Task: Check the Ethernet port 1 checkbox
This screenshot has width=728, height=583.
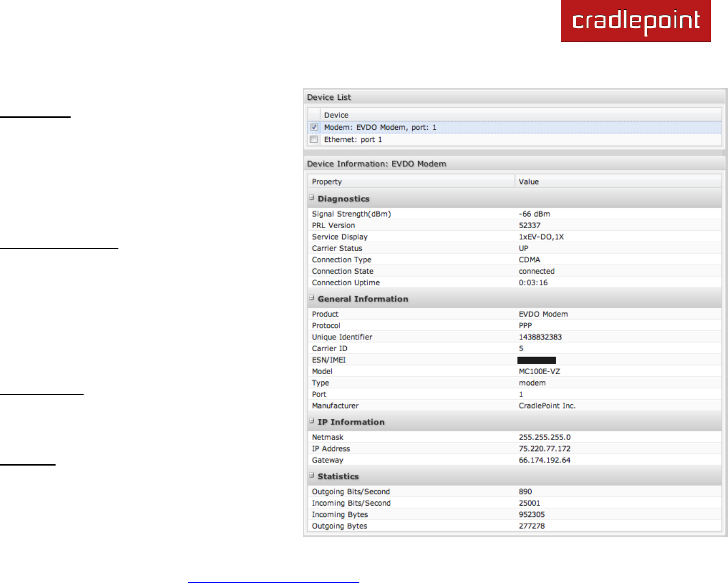Action: [x=314, y=139]
